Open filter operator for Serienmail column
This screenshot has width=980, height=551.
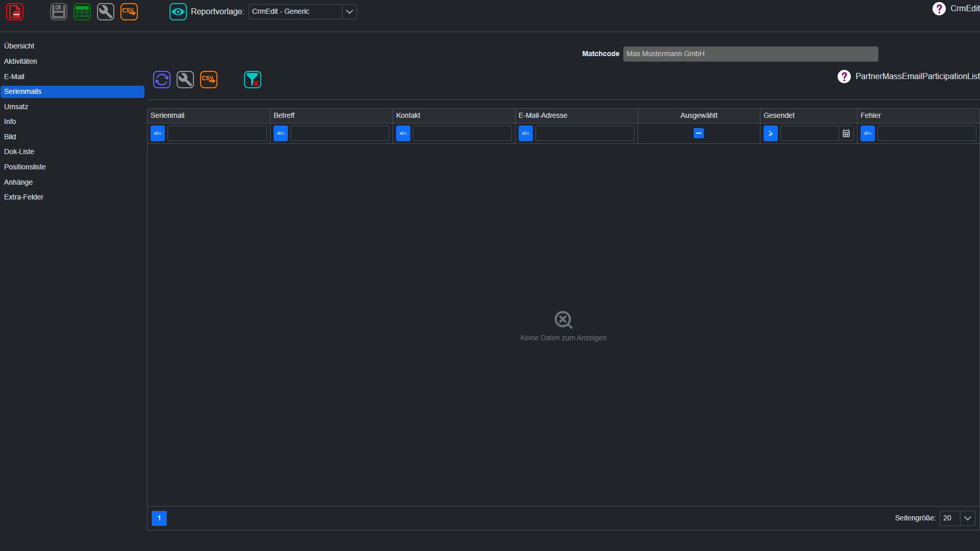(x=158, y=133)
